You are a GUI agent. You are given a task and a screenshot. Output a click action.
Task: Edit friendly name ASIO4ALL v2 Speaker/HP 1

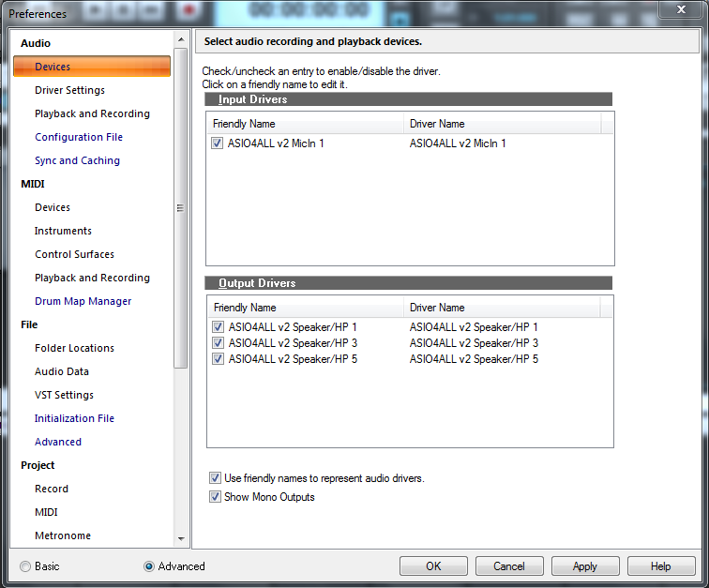tap(293, 327)
